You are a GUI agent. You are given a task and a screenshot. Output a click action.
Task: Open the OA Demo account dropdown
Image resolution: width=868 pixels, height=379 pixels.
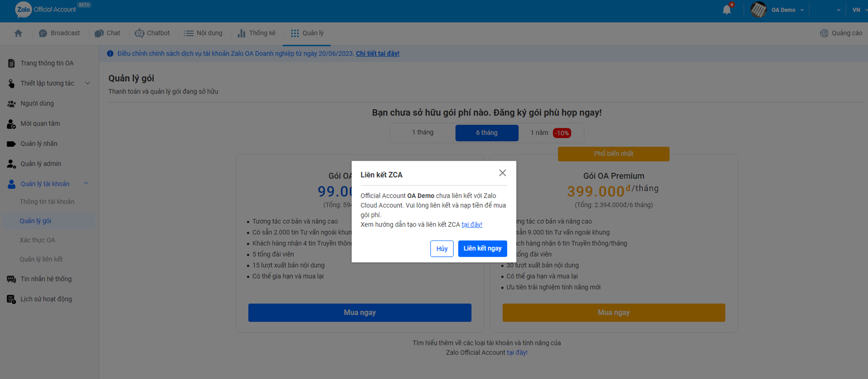coord(778,10)
